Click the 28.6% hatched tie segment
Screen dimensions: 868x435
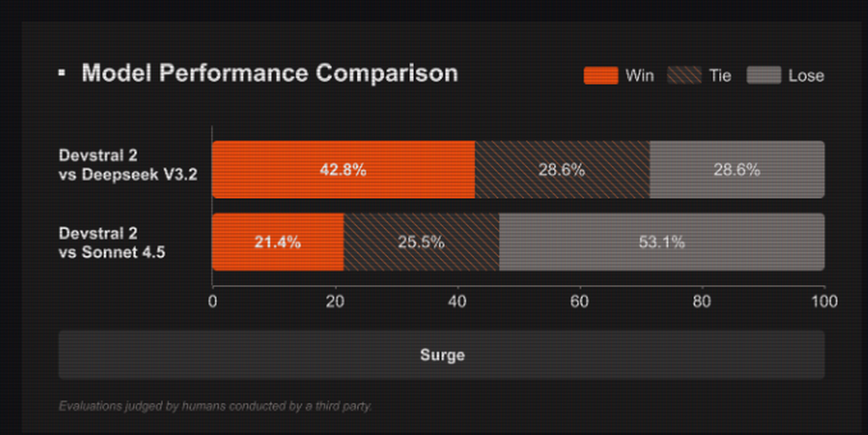point(562,170)
